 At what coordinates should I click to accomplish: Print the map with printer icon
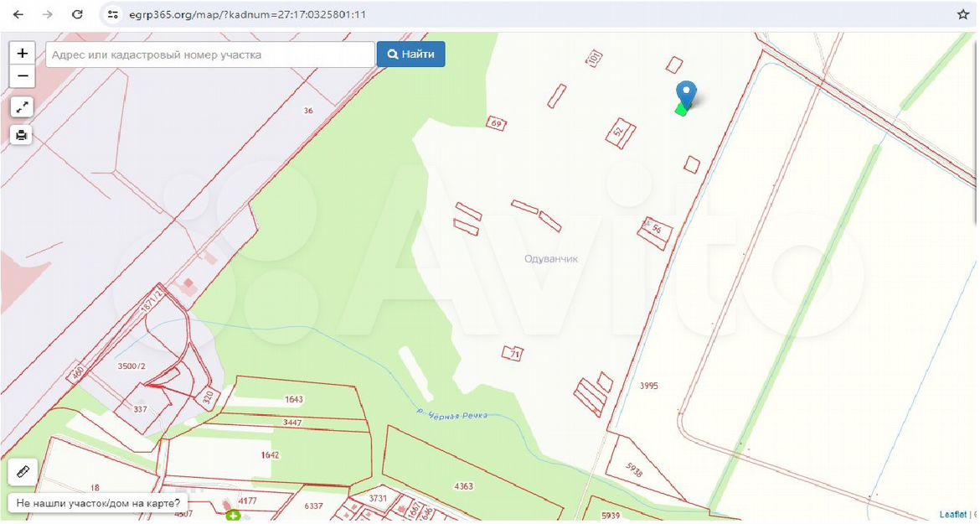pyautogui.click(x=22, y=134)
